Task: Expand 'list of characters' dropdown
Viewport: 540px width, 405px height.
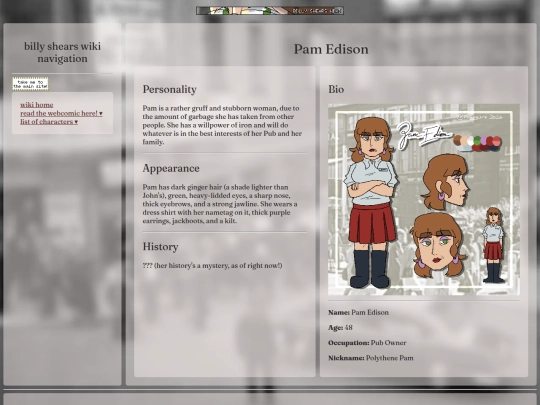Action: point(49,122)
